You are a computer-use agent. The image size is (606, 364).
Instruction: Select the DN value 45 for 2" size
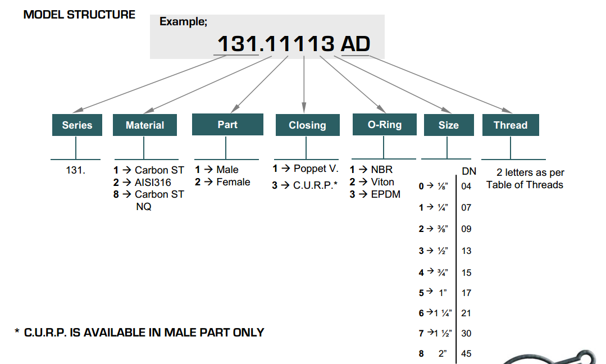coord(466,354)
